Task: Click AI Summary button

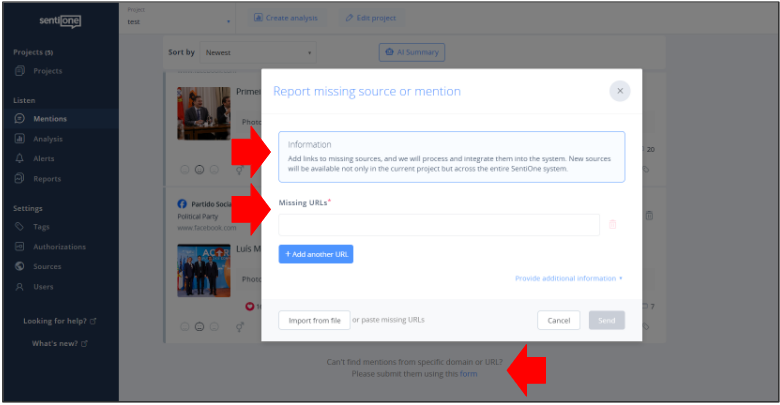Action: 412,52
